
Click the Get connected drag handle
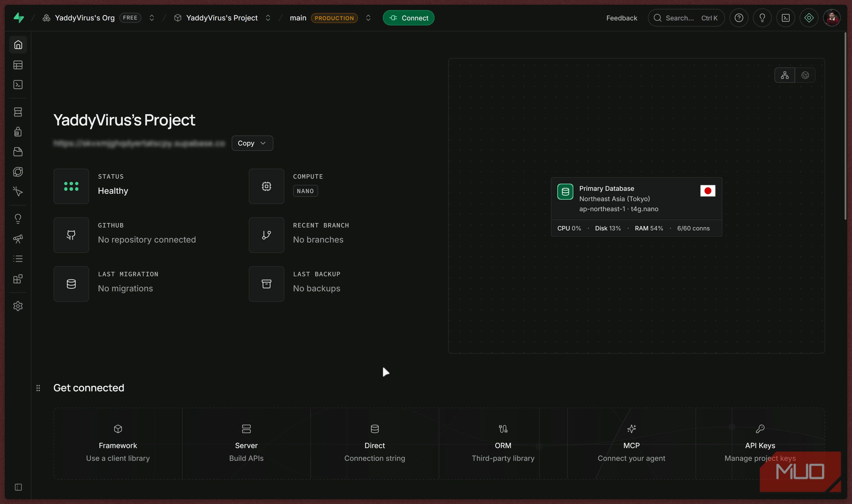coord(38,388)
